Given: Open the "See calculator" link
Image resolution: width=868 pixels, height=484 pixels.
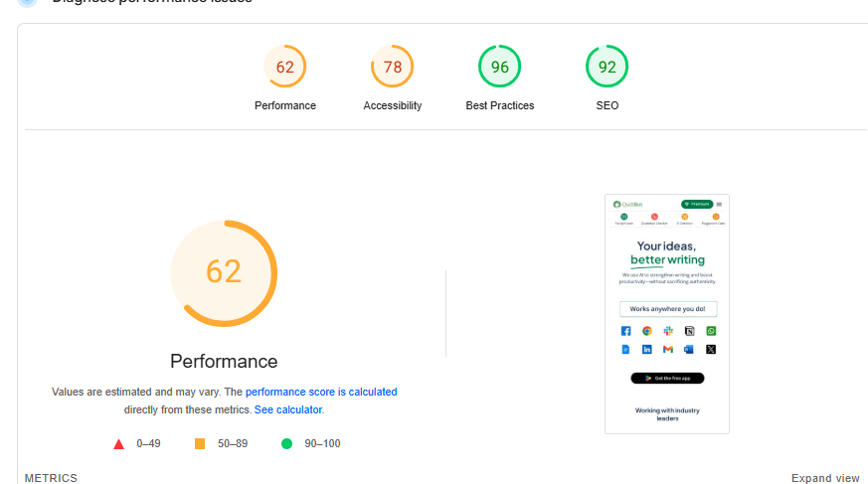Looking at the screenshot, I should [288, 409].
